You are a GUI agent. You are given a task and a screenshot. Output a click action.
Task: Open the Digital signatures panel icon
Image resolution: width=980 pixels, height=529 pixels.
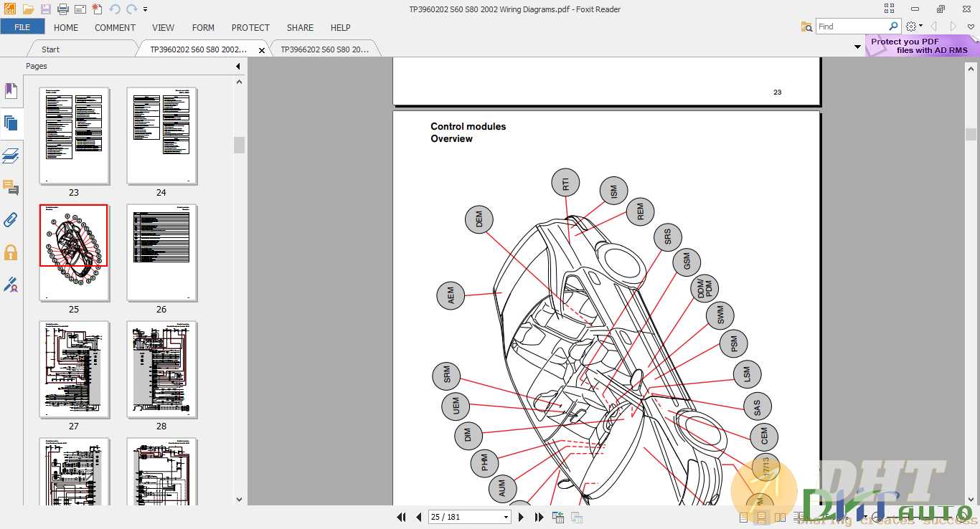(x=11, y=285)
